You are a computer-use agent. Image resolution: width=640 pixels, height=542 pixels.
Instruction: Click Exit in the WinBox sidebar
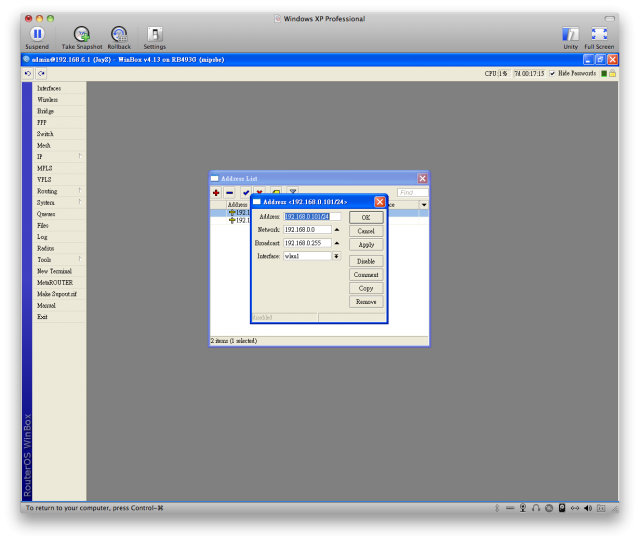pyautogui.click(x=59, y=317)
